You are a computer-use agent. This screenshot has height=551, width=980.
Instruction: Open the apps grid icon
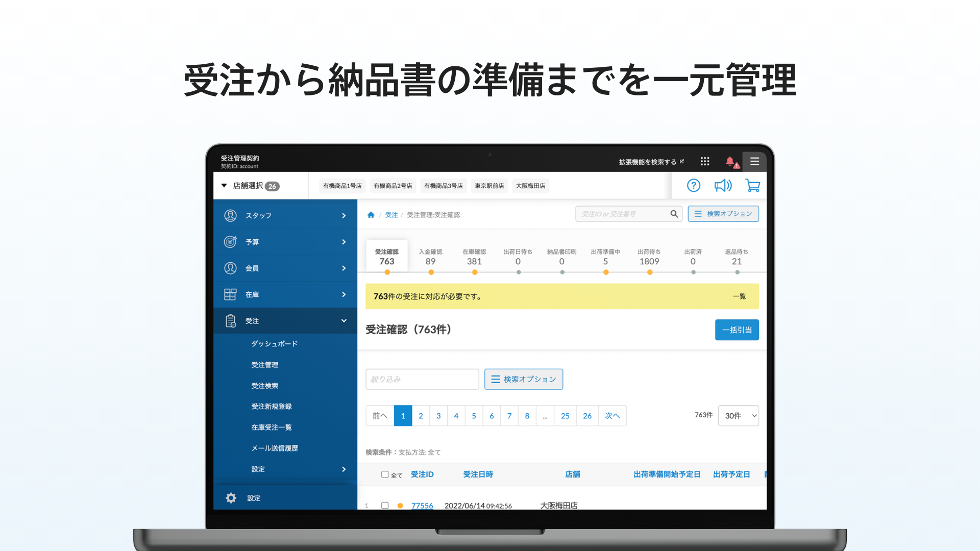pyautogui.click(x=705, y=161)
